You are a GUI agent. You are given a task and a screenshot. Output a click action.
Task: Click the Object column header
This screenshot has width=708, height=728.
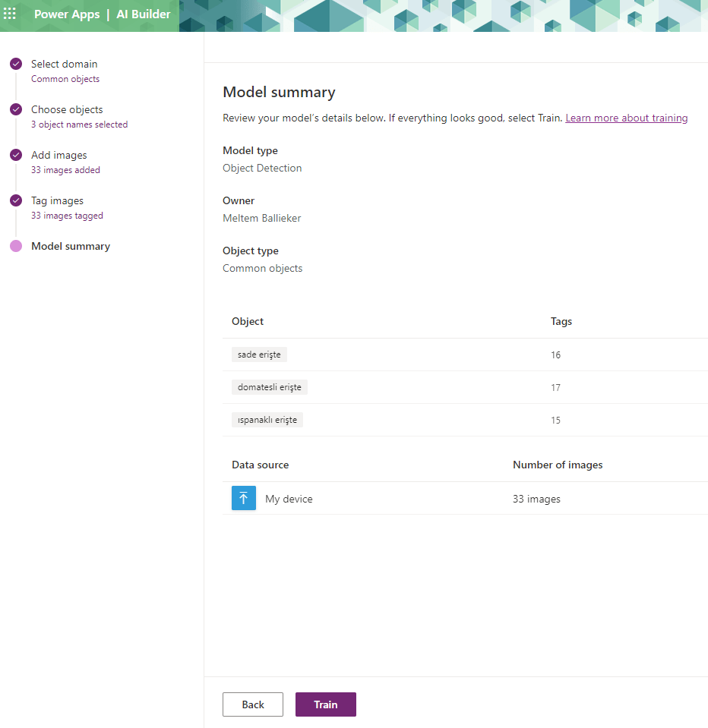click(x=248, y=321)
